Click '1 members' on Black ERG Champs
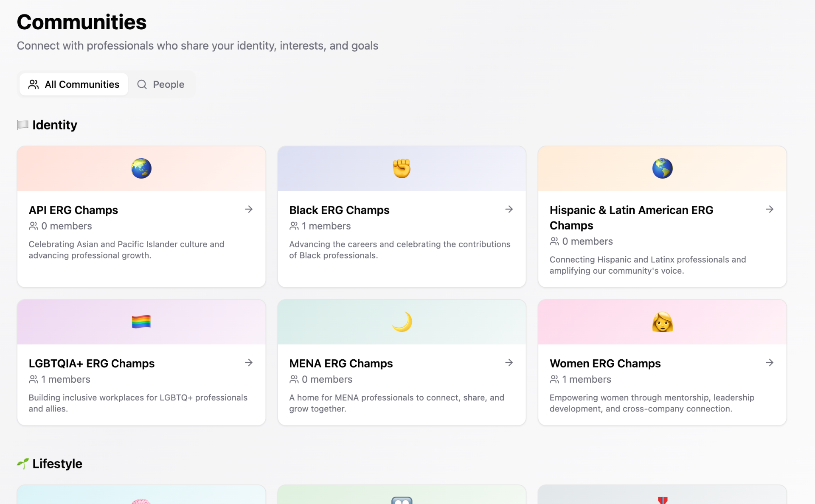The width and height of the screenshot is (815, 504). click(x=326, y=226)
